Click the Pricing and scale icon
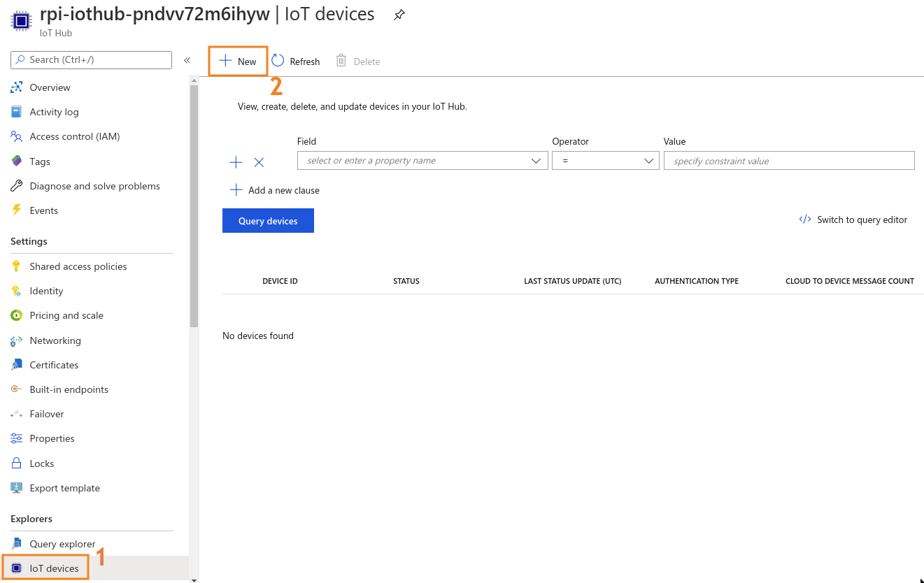 point(17,315)
